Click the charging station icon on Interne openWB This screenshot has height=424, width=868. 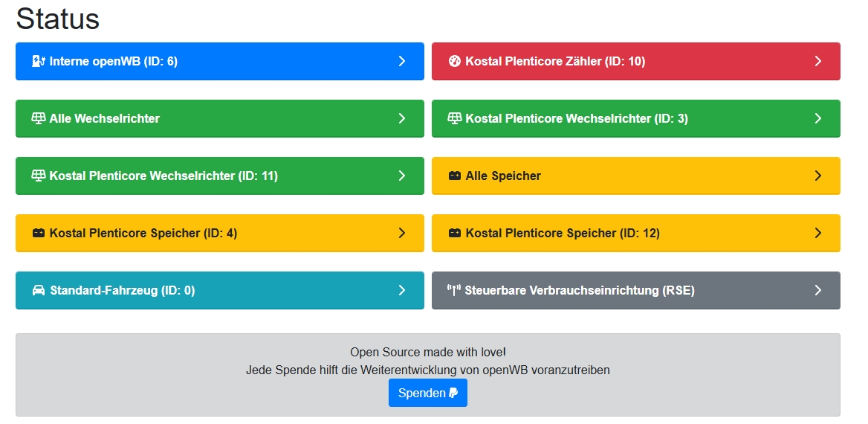[38, 61]
